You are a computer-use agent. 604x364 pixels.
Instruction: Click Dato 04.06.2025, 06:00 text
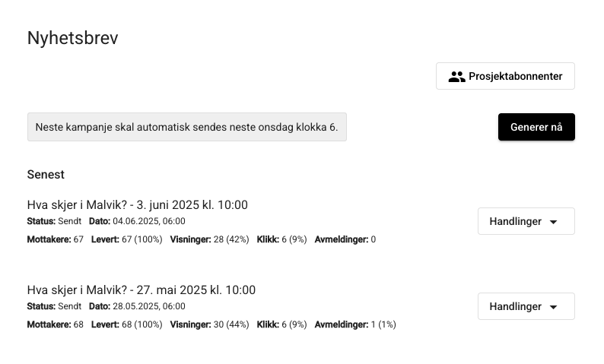coord(137,221)
